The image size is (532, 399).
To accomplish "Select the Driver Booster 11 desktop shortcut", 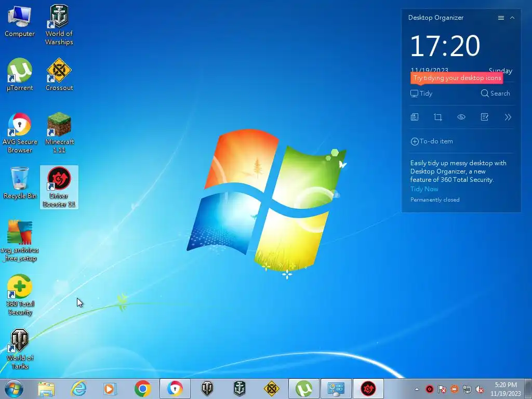I will tap(59, 187).
